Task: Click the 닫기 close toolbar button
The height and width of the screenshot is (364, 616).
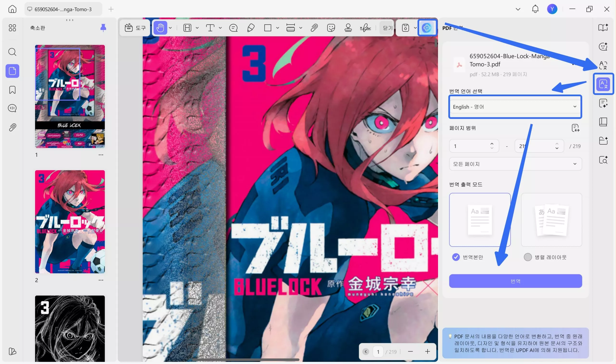Action: [x=387, y=28]
